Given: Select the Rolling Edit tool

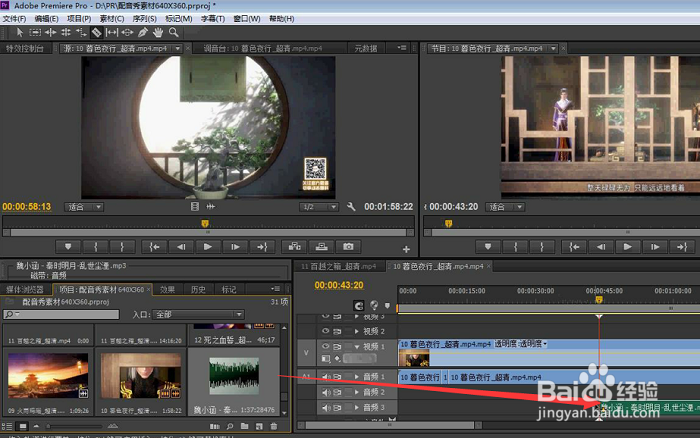Looking at the screenshot, I should click(66, 32).
